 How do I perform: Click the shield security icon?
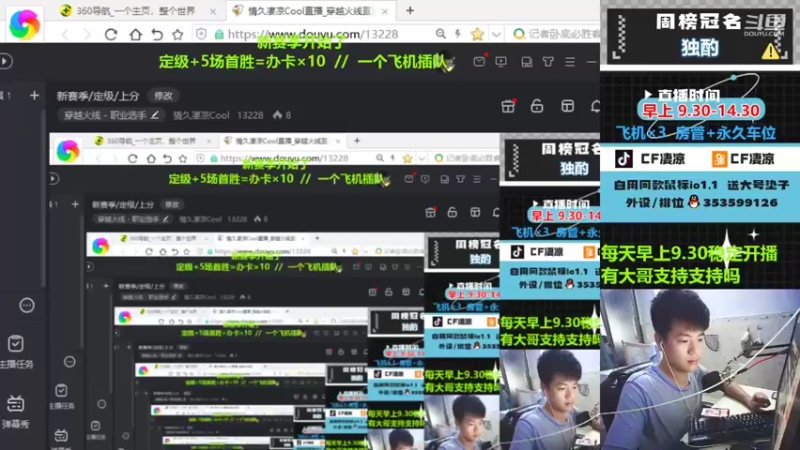202,34
